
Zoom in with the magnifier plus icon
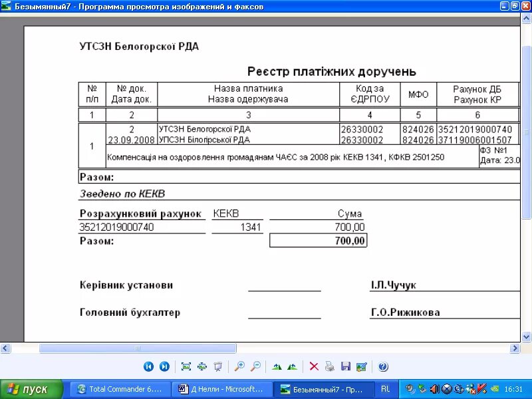click(239, 367)
